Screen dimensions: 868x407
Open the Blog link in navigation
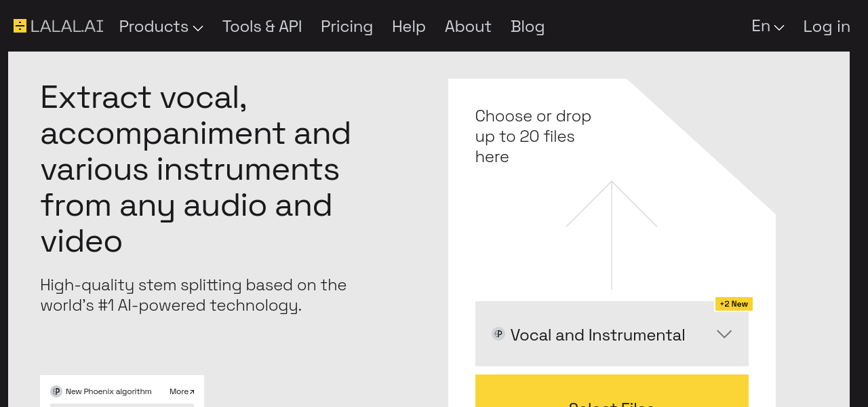527,26
